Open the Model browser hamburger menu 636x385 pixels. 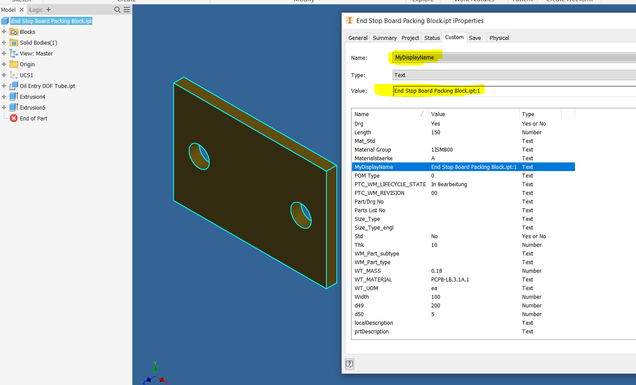(x=127, y=9)
